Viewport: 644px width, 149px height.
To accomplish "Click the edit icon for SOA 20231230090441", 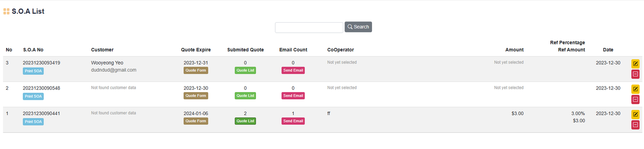I will (635, 114).
